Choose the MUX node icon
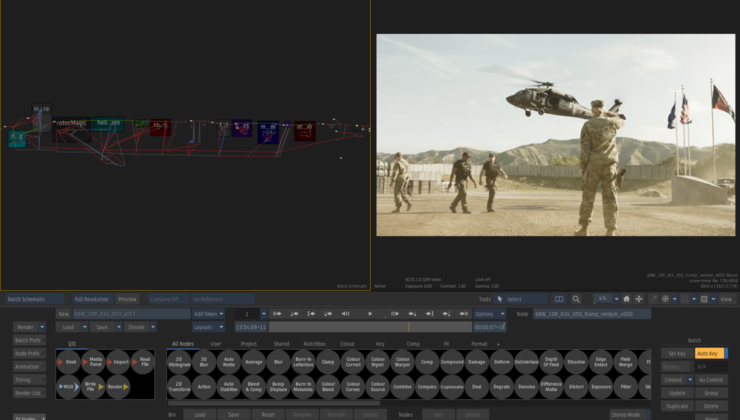The width and height of the screenshot is (740, 420). click(x=68, y=386)
